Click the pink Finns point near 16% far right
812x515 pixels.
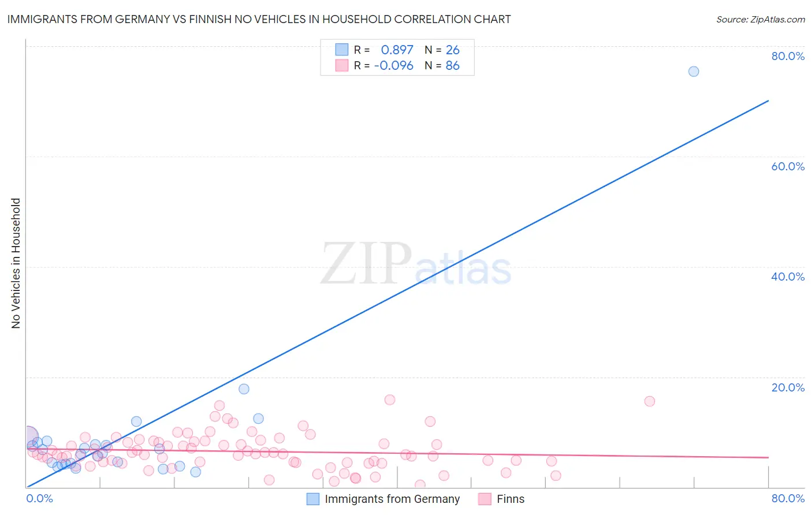click(x=650, y=401)
